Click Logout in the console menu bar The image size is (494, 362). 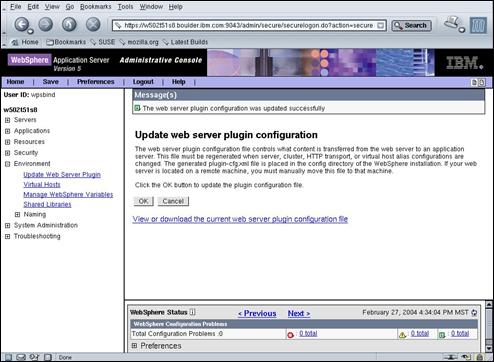(143, 82)
